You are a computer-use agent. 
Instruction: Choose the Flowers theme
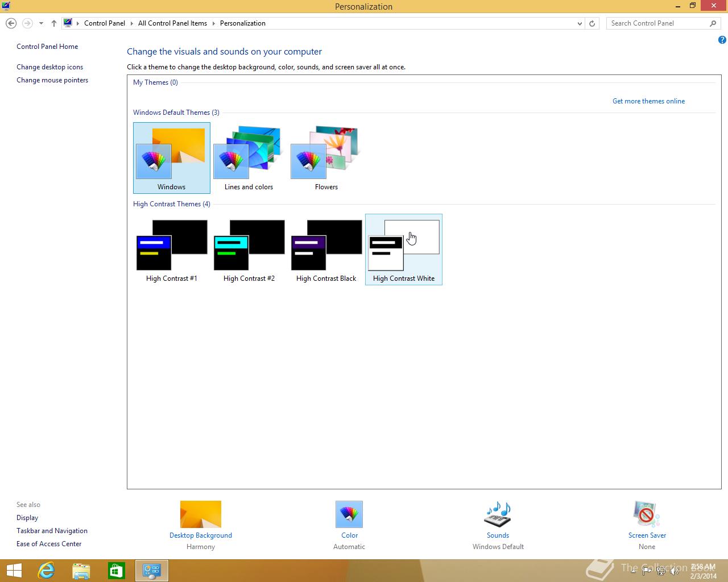(326, 158)
